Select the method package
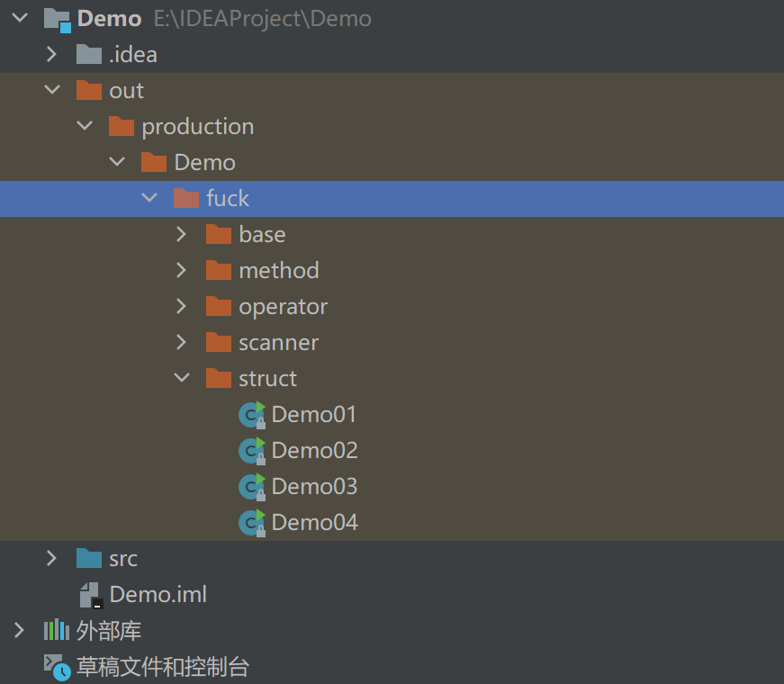The width and height of the screenshot is (784, 684). tap(278, 270)
